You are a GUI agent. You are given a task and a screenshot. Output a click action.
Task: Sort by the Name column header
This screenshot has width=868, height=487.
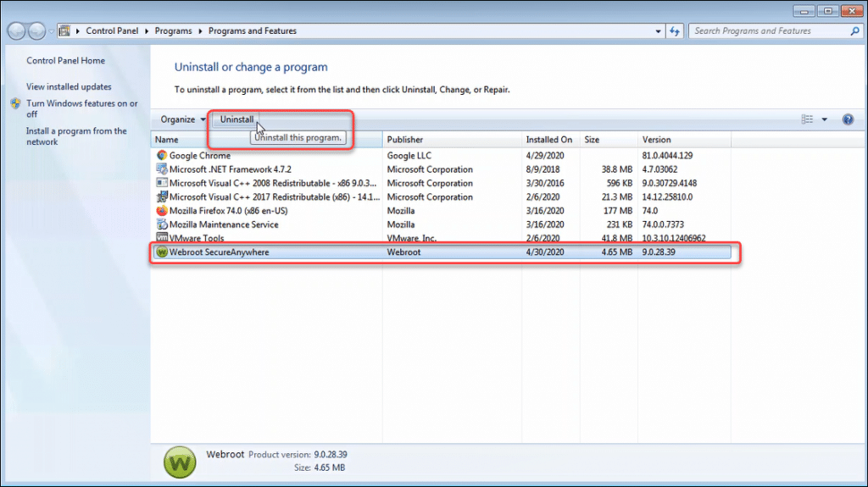(267, 140)
